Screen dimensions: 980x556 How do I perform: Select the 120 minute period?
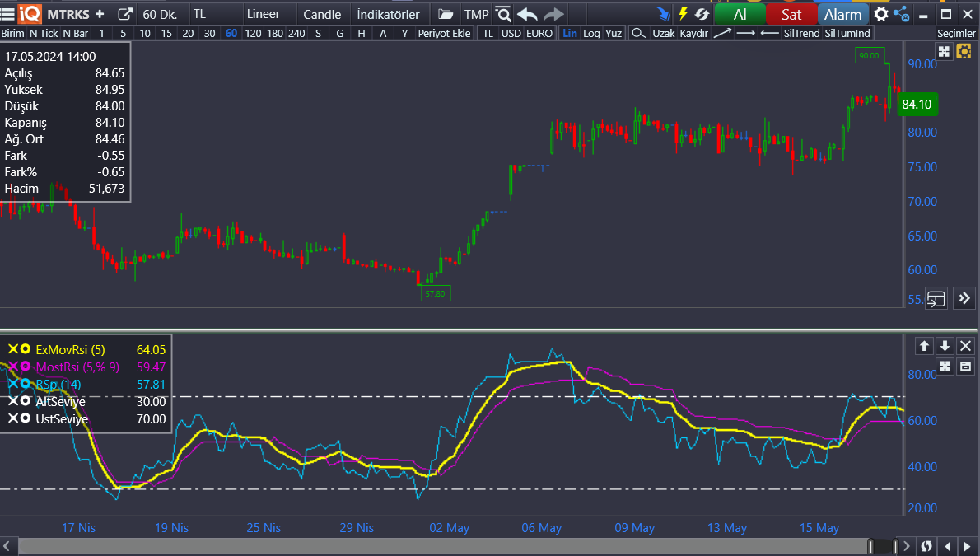[x=253, y=33]
